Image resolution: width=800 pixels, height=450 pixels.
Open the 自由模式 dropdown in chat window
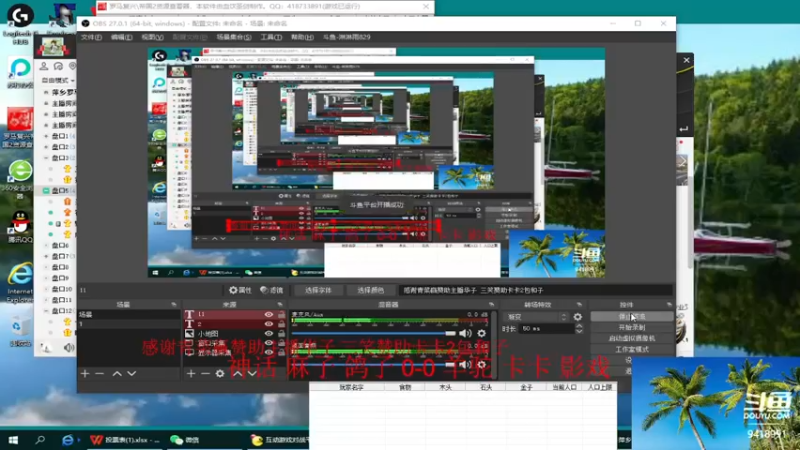coord(58,80)
